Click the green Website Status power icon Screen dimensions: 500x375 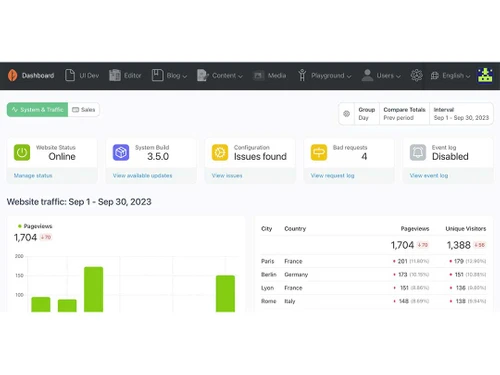[22, 152]
